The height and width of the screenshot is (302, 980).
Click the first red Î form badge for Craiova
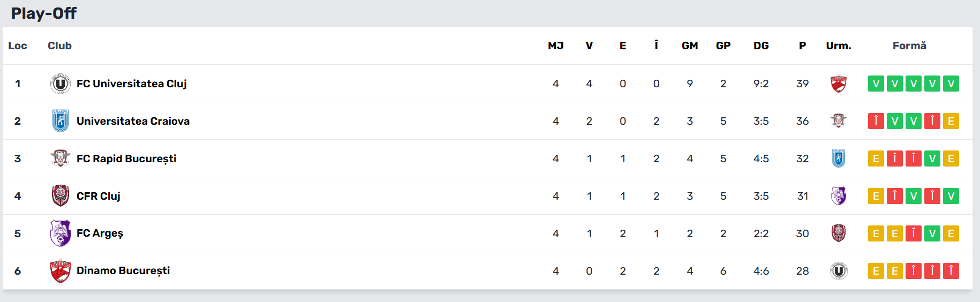point(876,121)
